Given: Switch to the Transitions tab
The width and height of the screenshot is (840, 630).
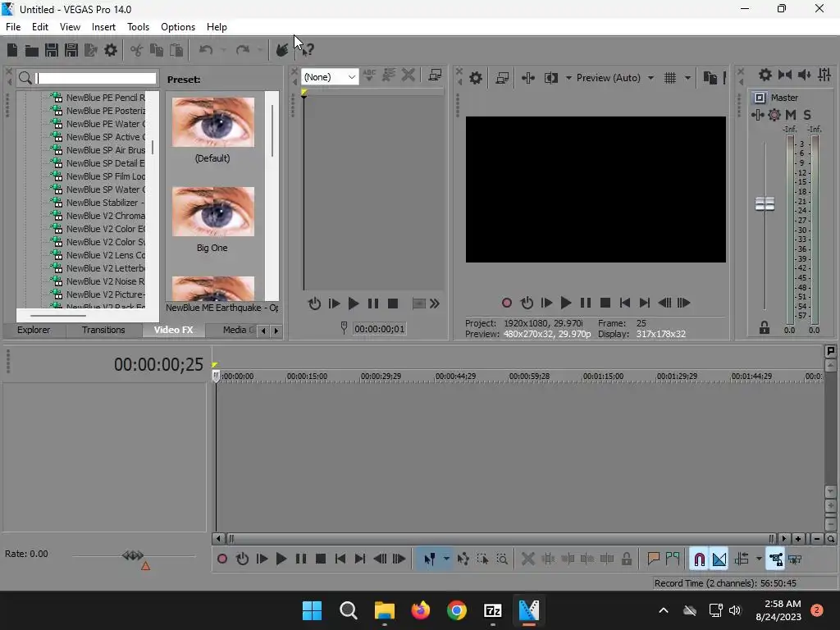Looking at the screenshot, I should click(x=103, y=330).
